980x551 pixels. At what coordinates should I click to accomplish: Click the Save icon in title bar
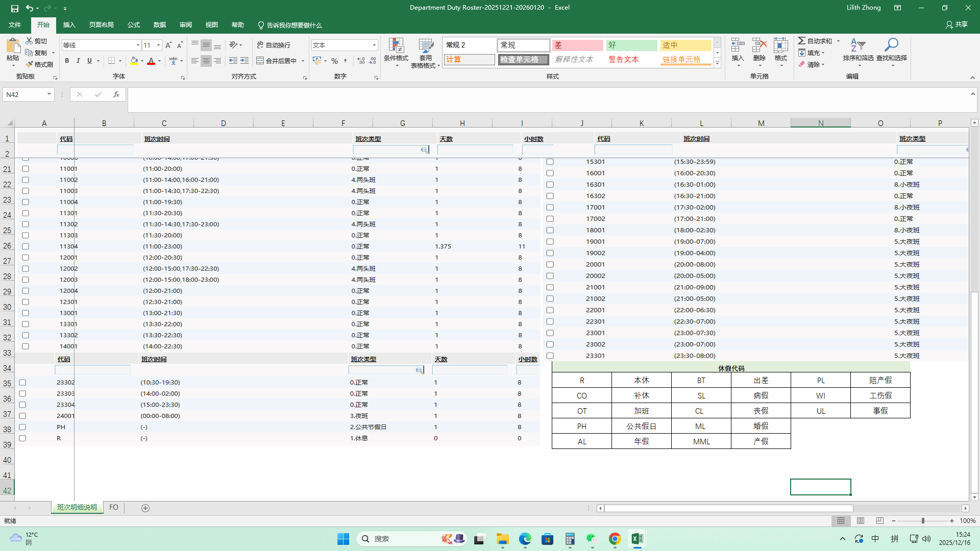tap(15, 8)
